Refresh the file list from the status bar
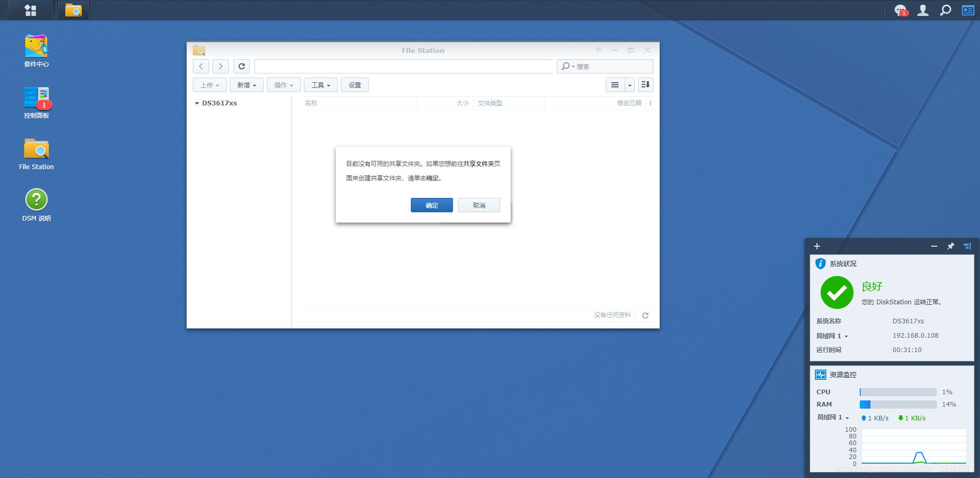Screen dimensions: 980x478 [645, 315]
